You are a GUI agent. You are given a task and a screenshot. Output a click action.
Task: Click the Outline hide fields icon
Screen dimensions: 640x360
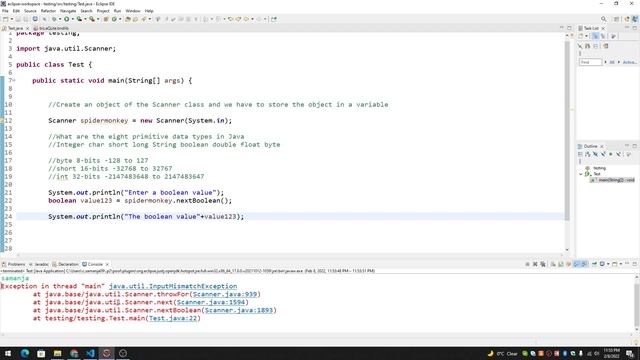click(x=596, y=154)
